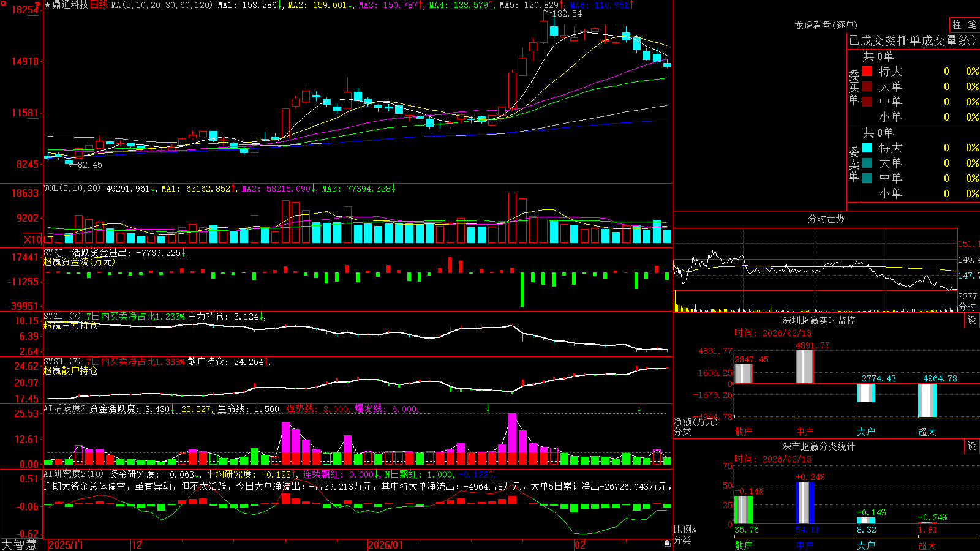Click the 超大 bar labeled -4964.78

[x=927, y=400]
